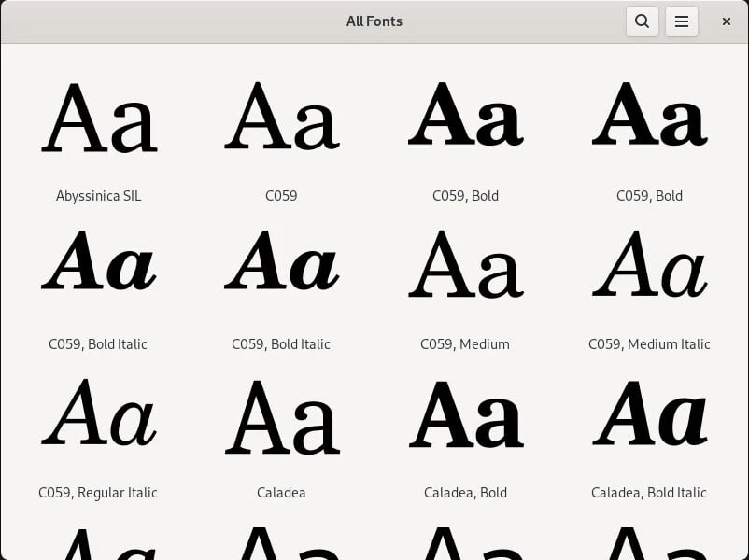Open the hamburger main menu
The width and height of the screenshot is (749, 560).
[x=682, y=21]
